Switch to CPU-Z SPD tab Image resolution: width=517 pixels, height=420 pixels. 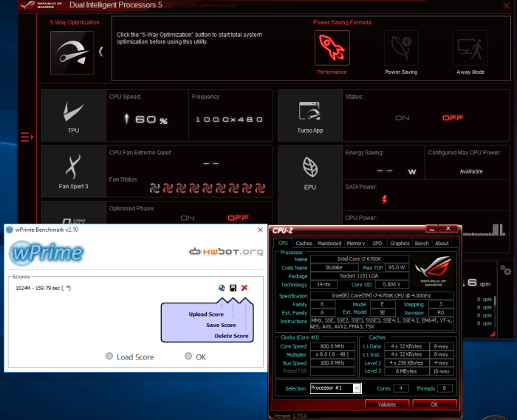[377, 244]
